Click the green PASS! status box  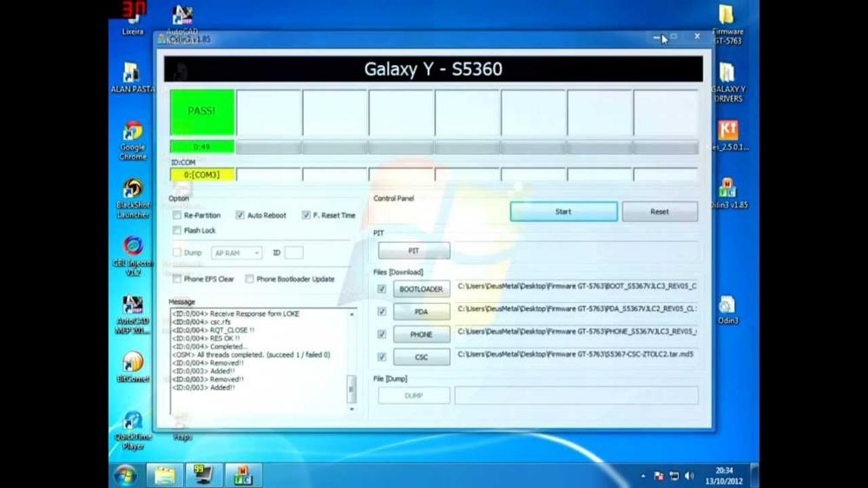[202, 112]
